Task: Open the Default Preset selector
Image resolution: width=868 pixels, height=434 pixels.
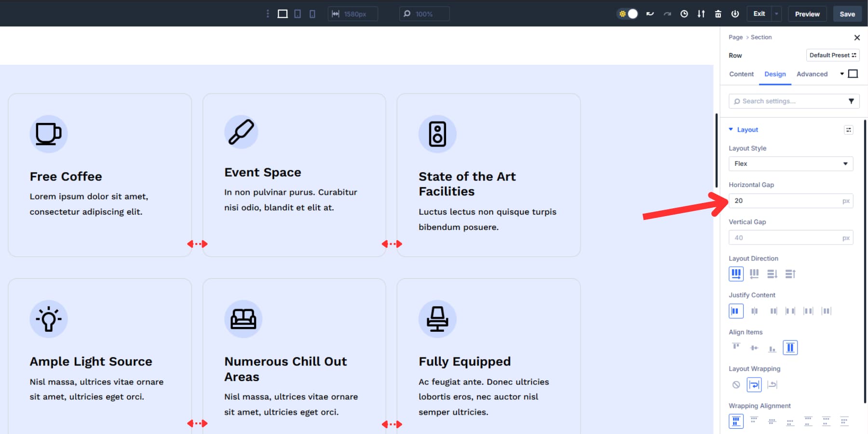Action: [x=832, y=55]
